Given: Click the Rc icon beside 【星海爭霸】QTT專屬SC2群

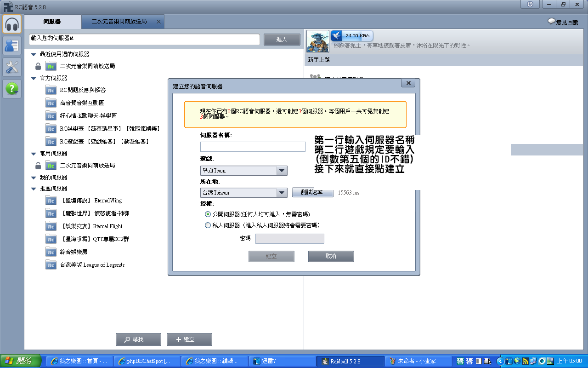Looking at the screenshot, I should coord(51,239).
